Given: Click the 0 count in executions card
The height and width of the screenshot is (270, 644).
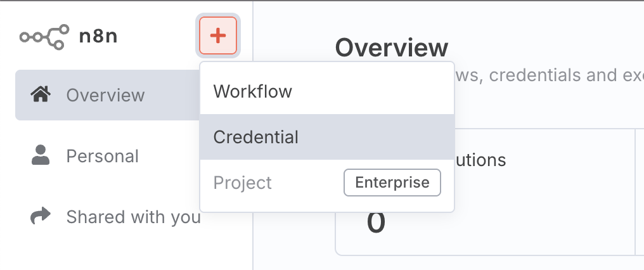Looking at the screenshot, I should pyautogui.click(x=376, y=223).
